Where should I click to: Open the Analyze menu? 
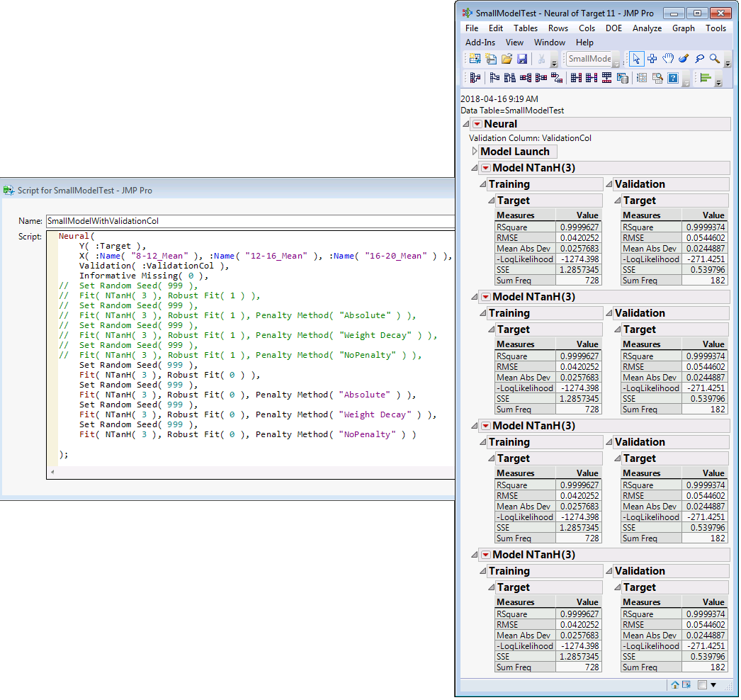[647, 28]
